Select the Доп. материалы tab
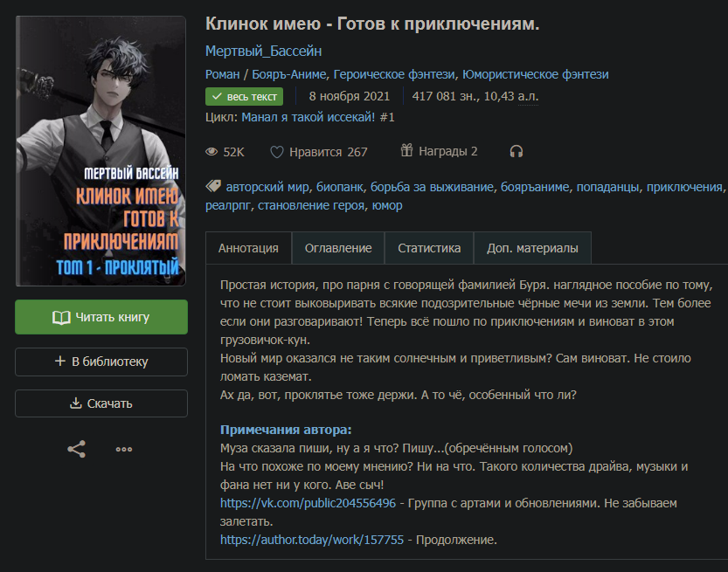 pos(532,248)
